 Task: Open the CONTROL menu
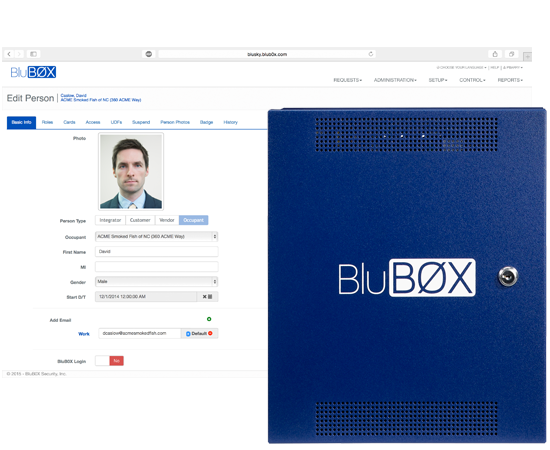[472, 80]
